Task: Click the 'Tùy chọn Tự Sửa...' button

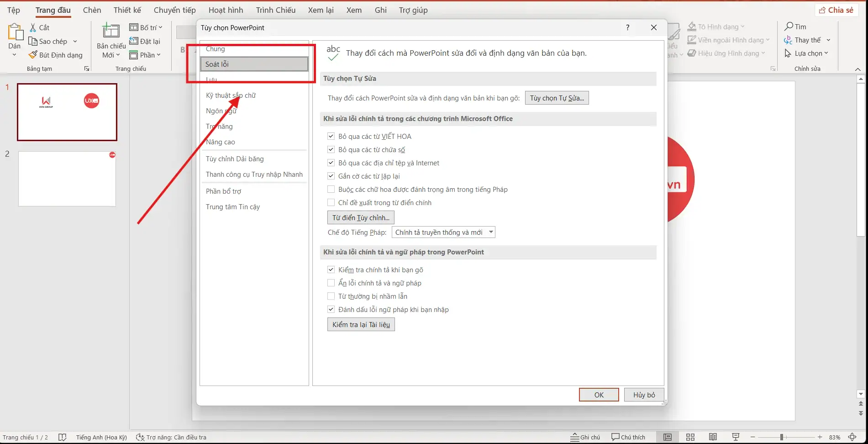Action: [x=557, y=98]
